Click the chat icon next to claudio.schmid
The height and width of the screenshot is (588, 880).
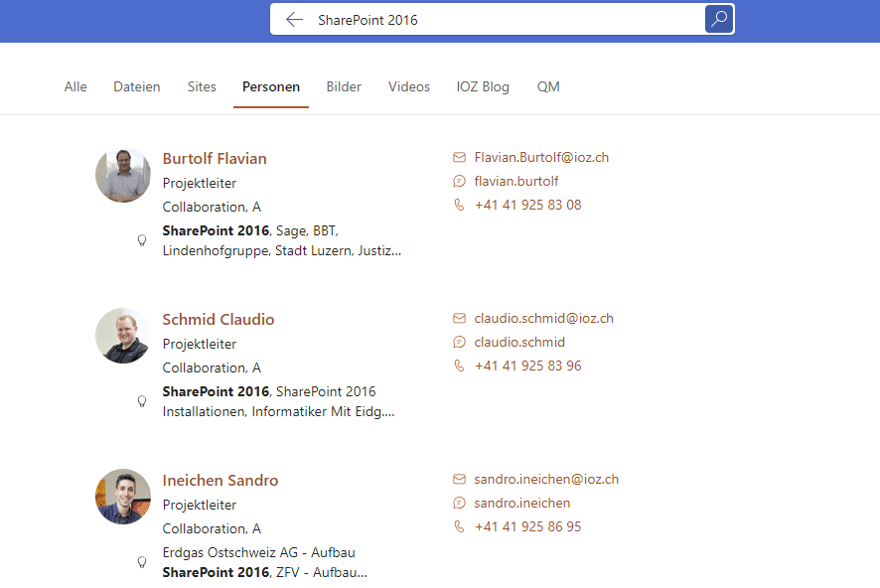coord(459,343)
